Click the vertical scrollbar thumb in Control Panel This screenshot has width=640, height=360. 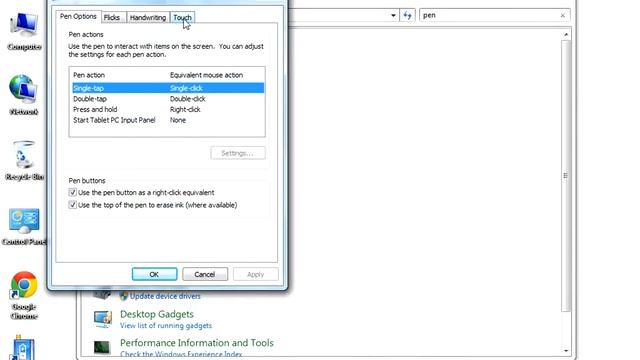(566, 176)
